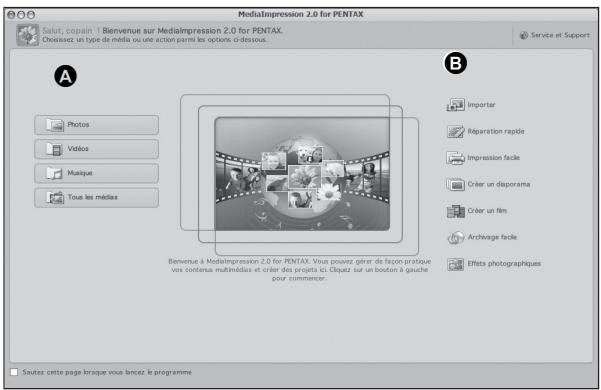Select the Impression facile text link

point(493,158)
